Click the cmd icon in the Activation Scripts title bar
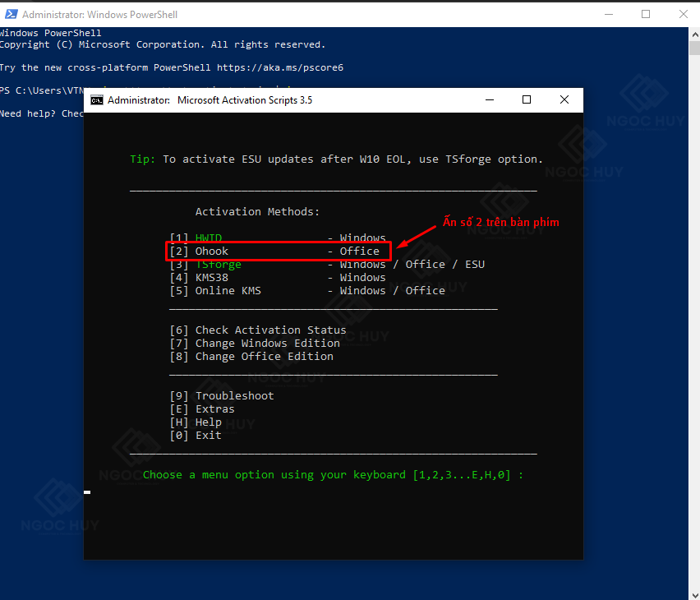The height and width of the screenshot is (600, 700). click(97, 100)
